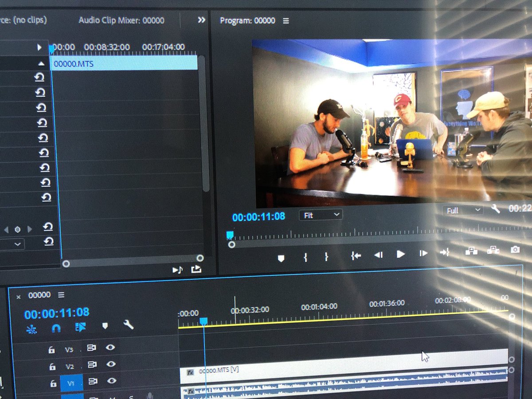Toggle Linked Selection in the timeline

pyautogui.click(x=80, y=327)
